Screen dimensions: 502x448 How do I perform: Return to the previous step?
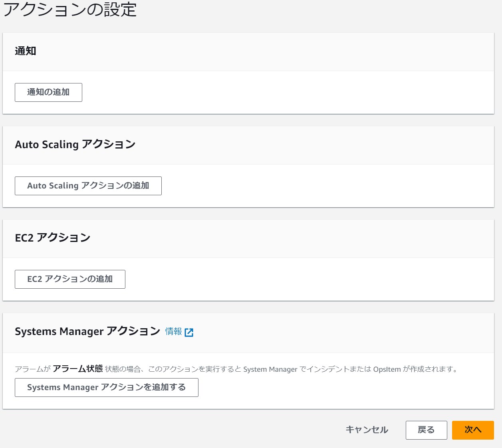pyautogui.click(x=426, y=430)
